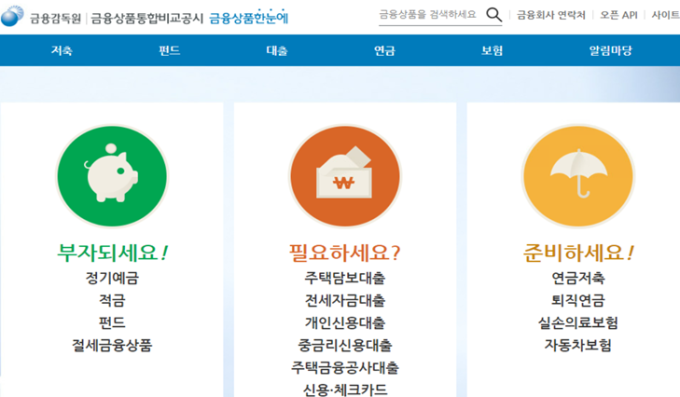Click the magnifying glass search icon
The height and width of the screenshot is (397, 680).
coord(494,15)
